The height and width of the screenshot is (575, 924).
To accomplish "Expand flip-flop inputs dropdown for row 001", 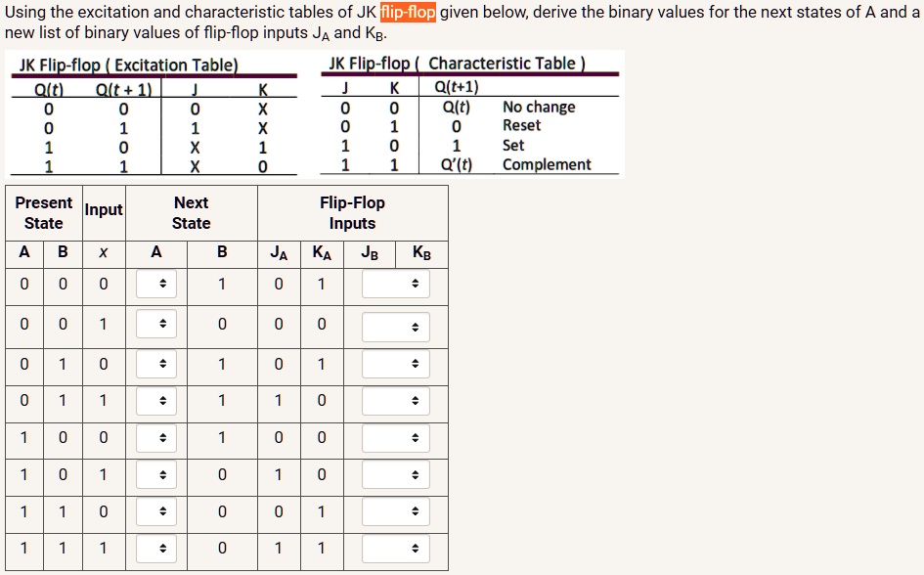I will click(x=396, y=327).
